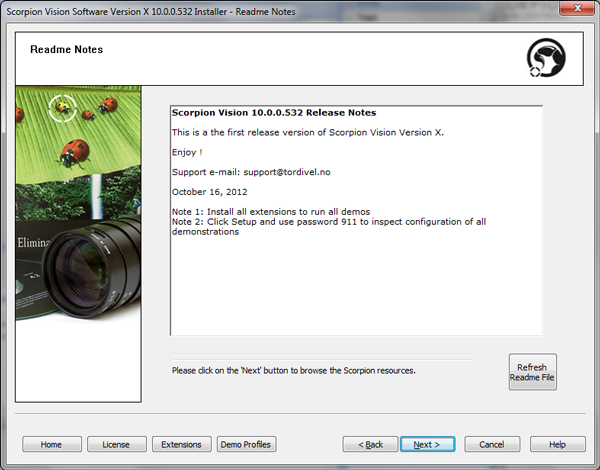Open Help

[558, 444]
